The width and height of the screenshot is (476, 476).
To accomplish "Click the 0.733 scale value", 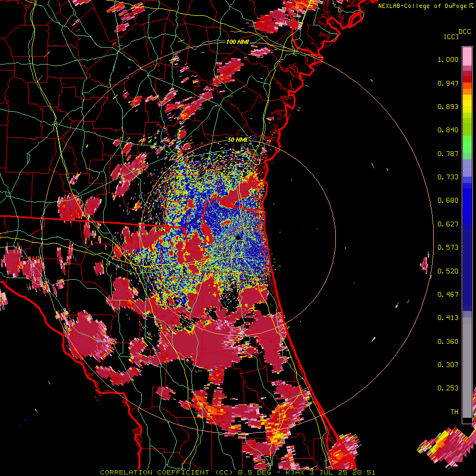I will tap(448, 177).
